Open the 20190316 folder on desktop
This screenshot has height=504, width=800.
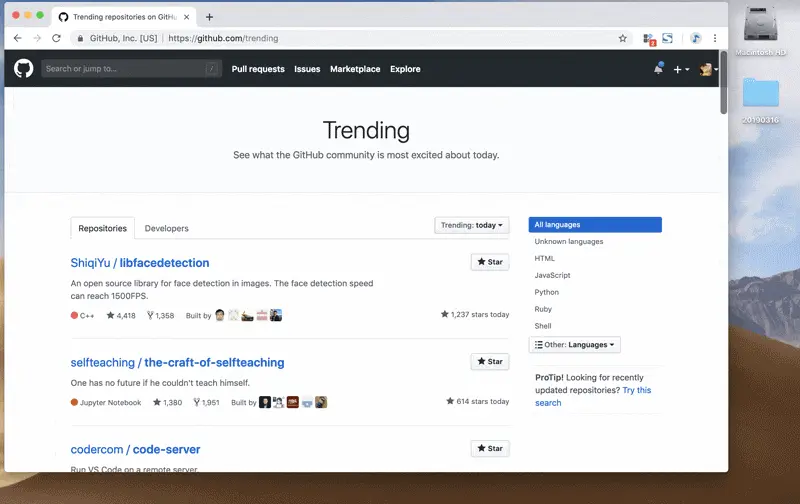(x=760, y=100)
